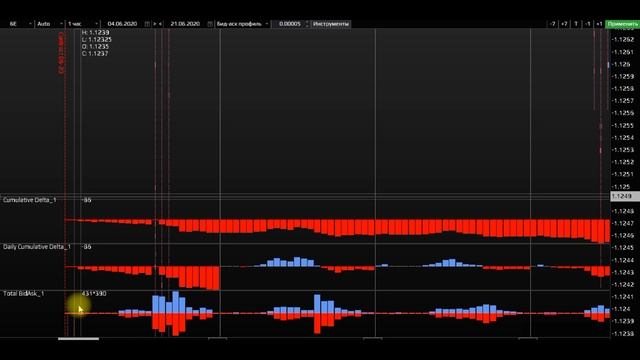Open the 1 час timeframe dropdown
640x360 pixels.
[x=82, y=24]
